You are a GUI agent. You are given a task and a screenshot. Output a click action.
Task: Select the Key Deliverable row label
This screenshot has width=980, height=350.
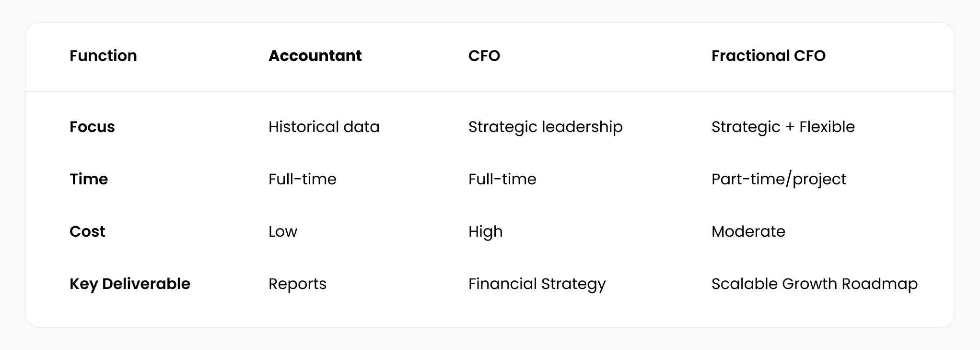pyautogui.click(x=130, y=284)
